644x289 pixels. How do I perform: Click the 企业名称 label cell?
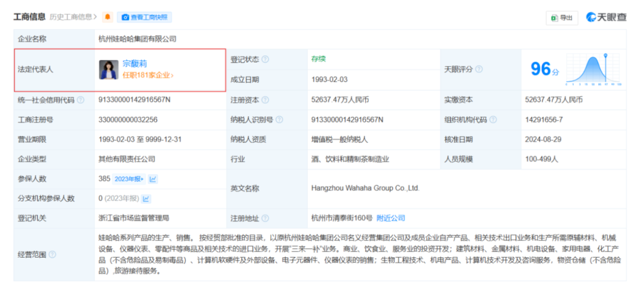pos(54,39)
